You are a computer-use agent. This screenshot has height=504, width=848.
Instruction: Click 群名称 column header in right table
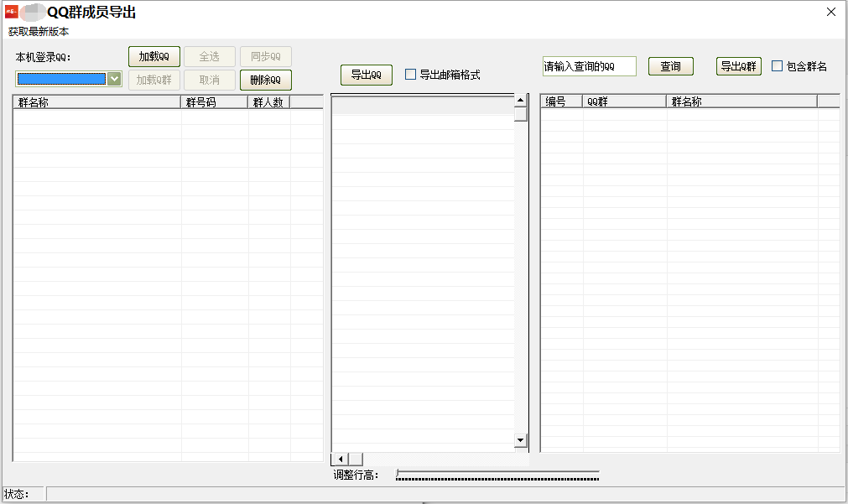[x=741, y=101]
